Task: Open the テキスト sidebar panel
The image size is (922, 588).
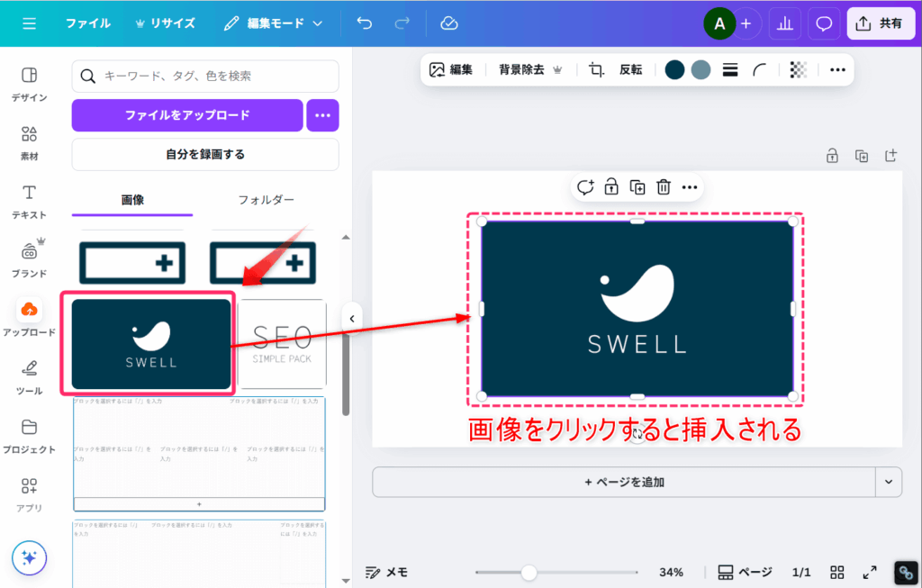Action: (x=29, y=202)
